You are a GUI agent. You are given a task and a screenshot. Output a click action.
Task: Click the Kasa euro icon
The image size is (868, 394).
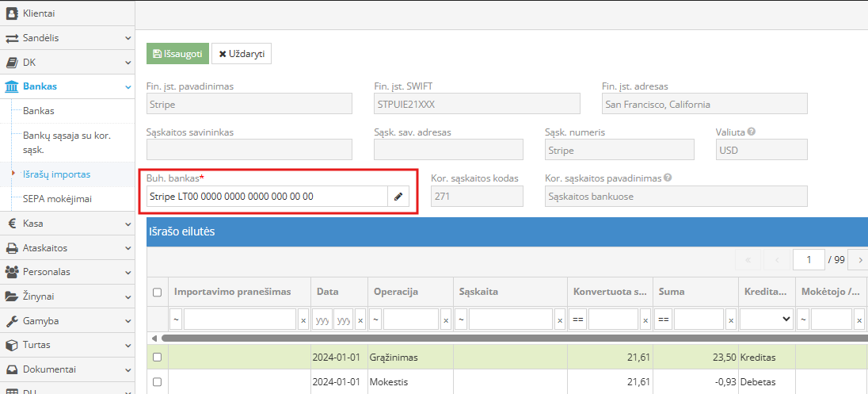pyautogui.click(x=12, y=224)
